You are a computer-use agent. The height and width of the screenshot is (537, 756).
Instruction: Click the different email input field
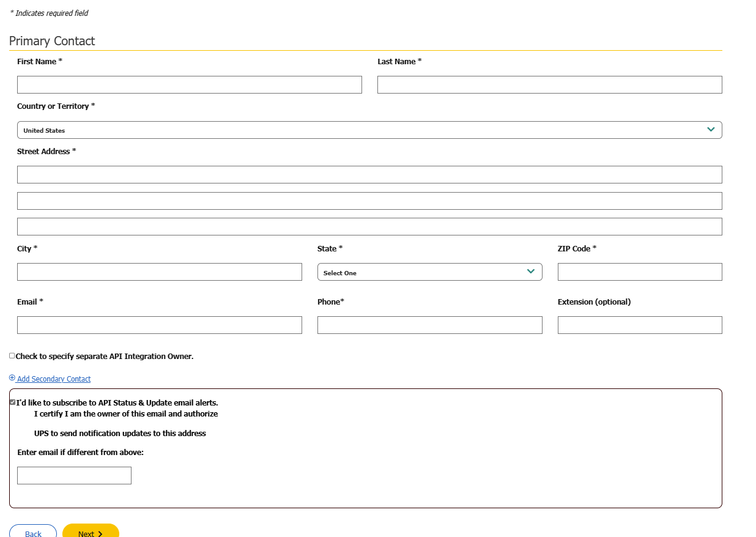[x=74, y=475]
